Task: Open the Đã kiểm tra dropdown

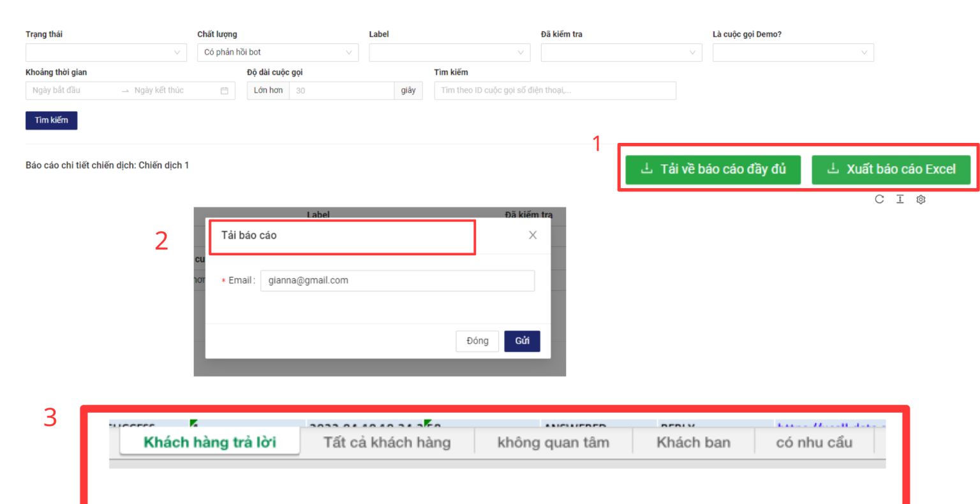Action: click(621, 52)
